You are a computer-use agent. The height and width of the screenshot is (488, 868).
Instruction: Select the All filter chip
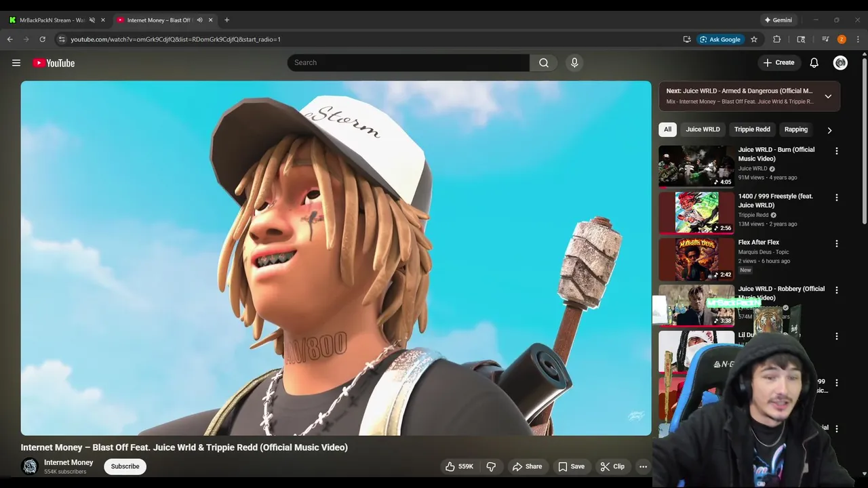coord(667,129)
